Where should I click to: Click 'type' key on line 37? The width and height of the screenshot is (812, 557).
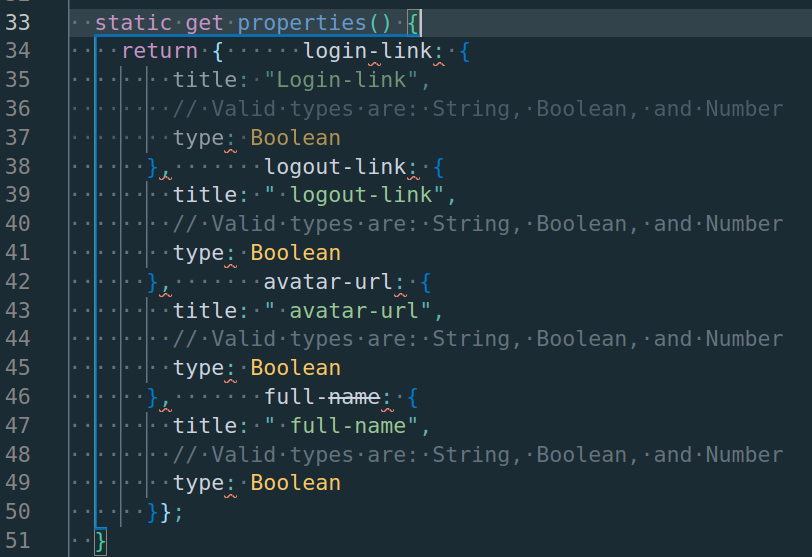199,139
